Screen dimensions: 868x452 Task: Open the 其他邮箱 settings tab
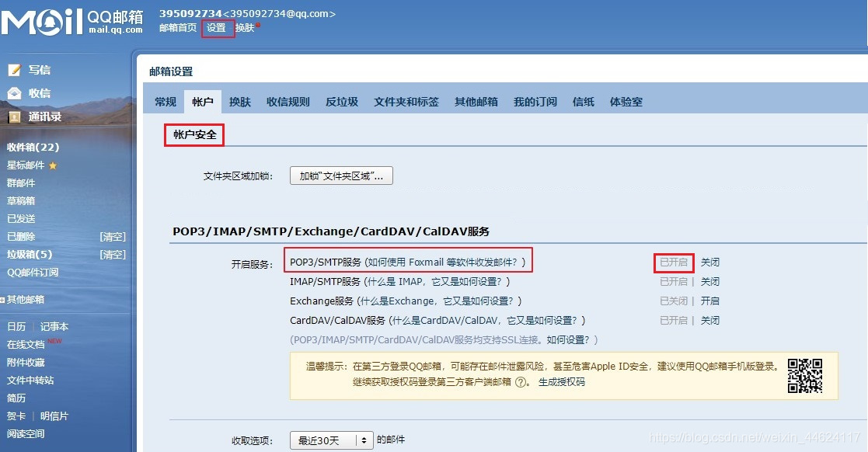pos(476,102)
